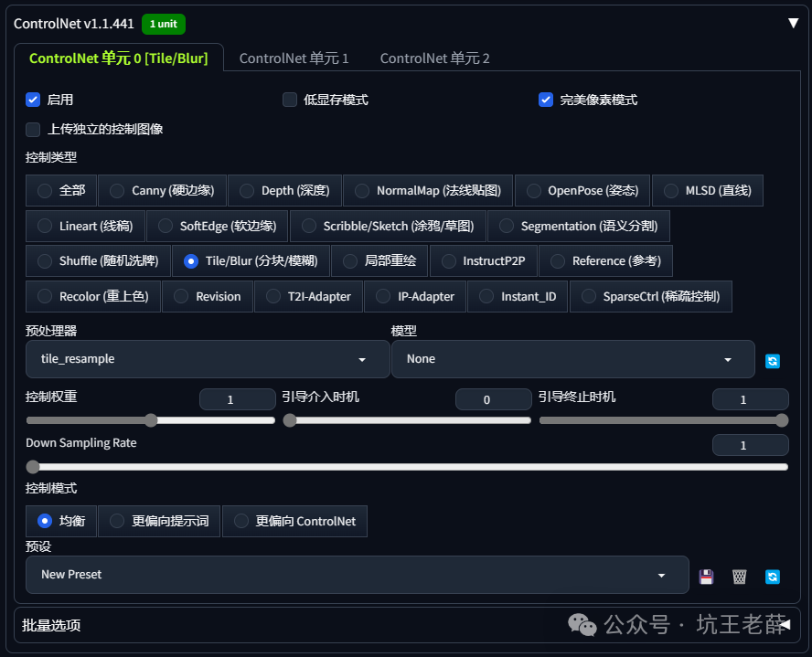Toggle the 完美像素模式 checkbox
Image resolution: width=812 pixels, height=657 pixels.
pyautogui.click(x=546, y=100)
